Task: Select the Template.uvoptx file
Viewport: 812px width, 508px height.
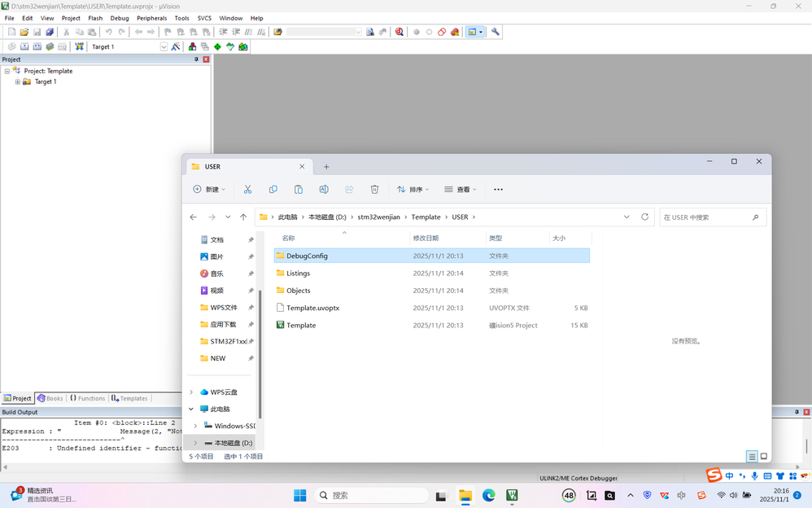Action: pyautogui.click(x=432, y=308)
